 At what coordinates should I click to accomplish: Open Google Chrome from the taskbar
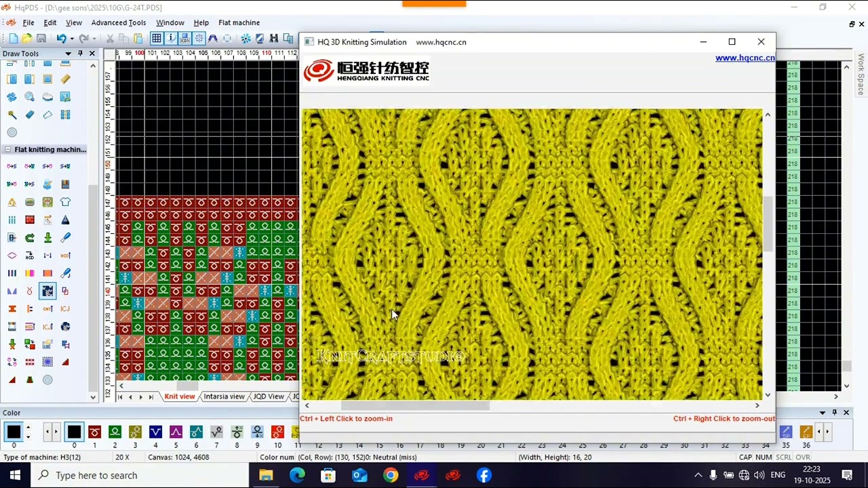[x=391, y=475]
